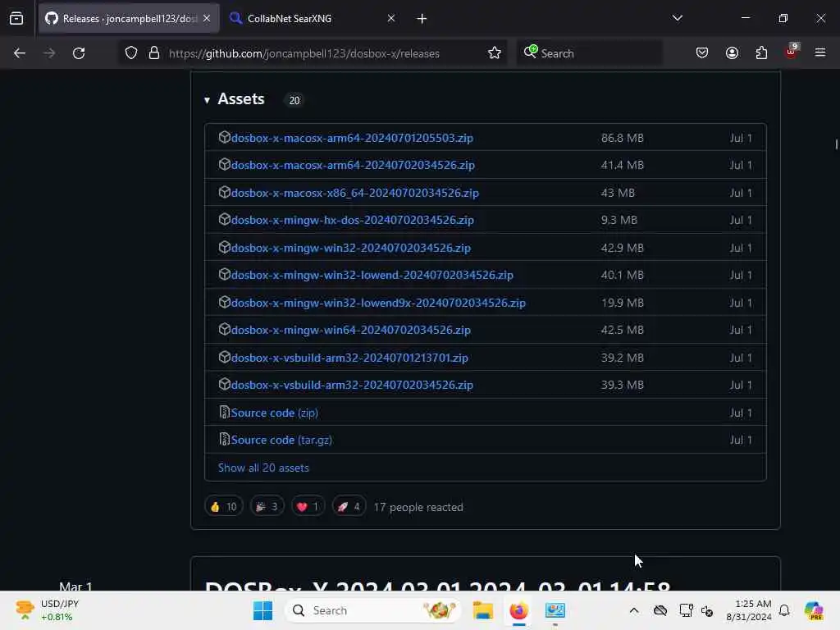The width and height of the screenshot is (840, 630).
Task: Open Firefox View recent browsing
Action: click(16, 18)
